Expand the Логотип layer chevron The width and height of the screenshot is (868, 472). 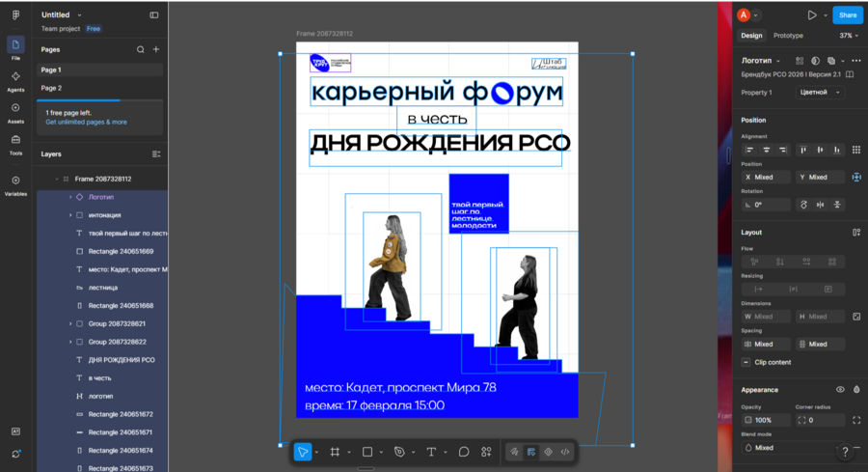click(70, 197)
